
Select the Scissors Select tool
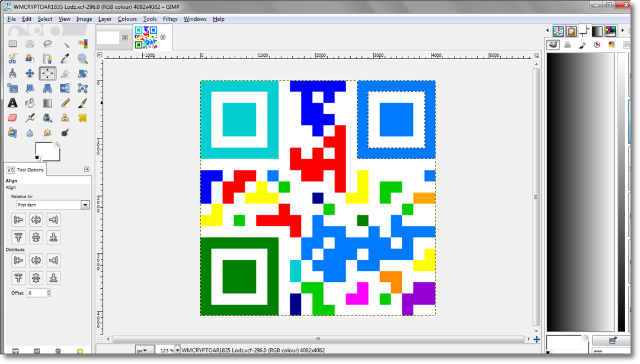click(x=12, y=59)
